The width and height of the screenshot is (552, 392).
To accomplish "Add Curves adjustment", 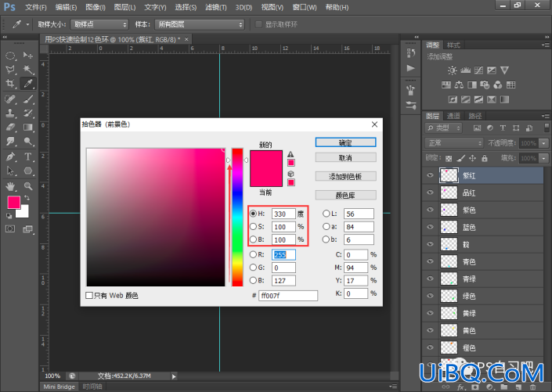I will (478, 70).
